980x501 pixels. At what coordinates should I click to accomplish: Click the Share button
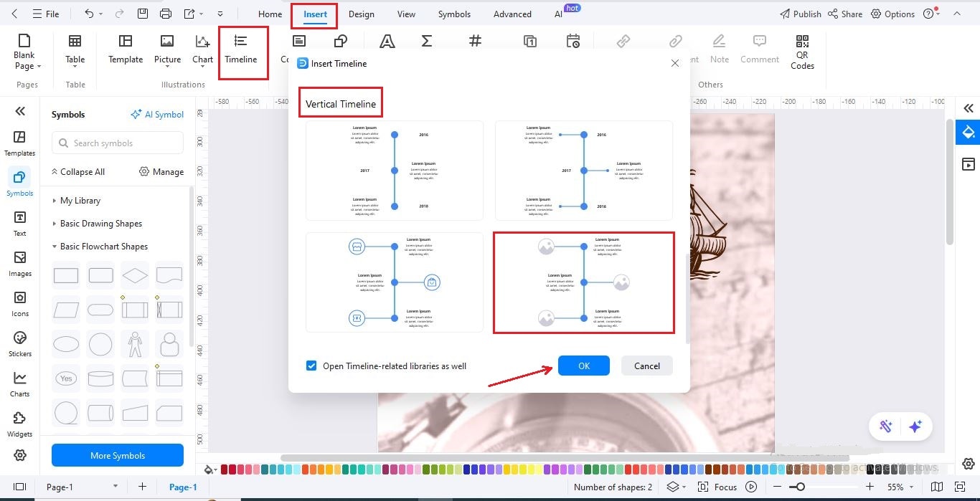(845, 14)
